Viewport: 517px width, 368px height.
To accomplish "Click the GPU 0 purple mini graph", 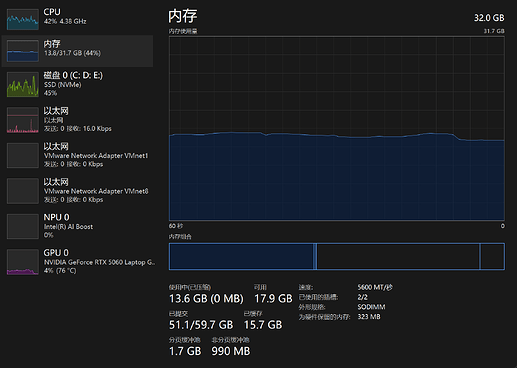I will tap(23, 262).
